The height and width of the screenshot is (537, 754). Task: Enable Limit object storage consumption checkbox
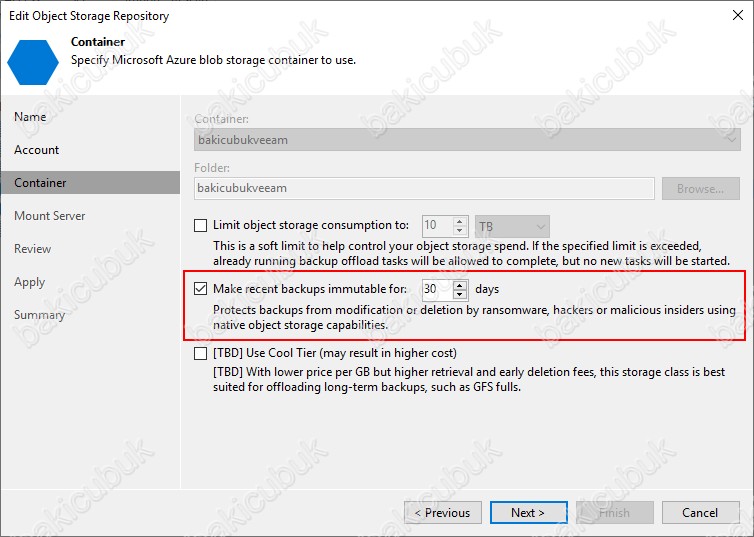[x=201, y=225]
